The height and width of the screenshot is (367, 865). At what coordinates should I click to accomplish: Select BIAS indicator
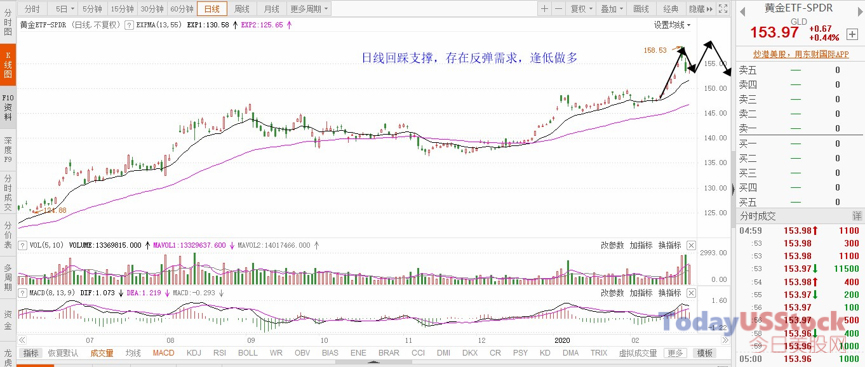(330, 353)
